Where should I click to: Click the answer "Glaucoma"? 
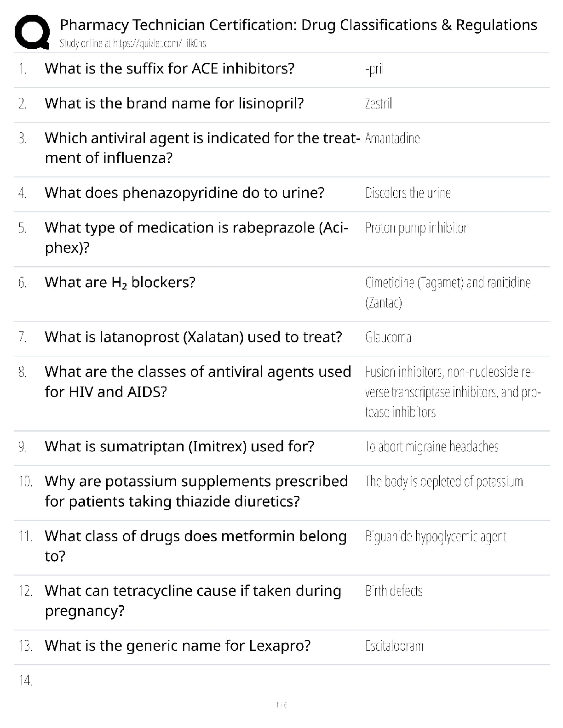coord(388,337)
